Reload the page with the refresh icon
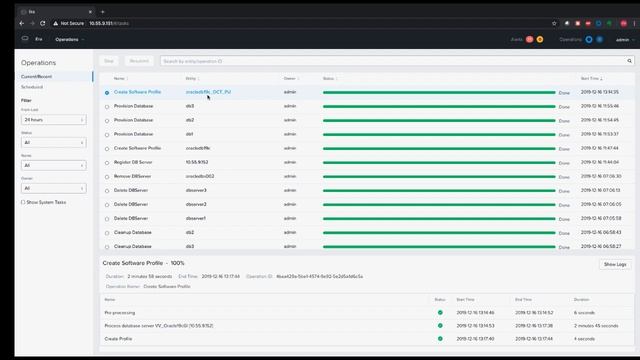The width and height of the screenshot is (640, 360). coord(43,23)
